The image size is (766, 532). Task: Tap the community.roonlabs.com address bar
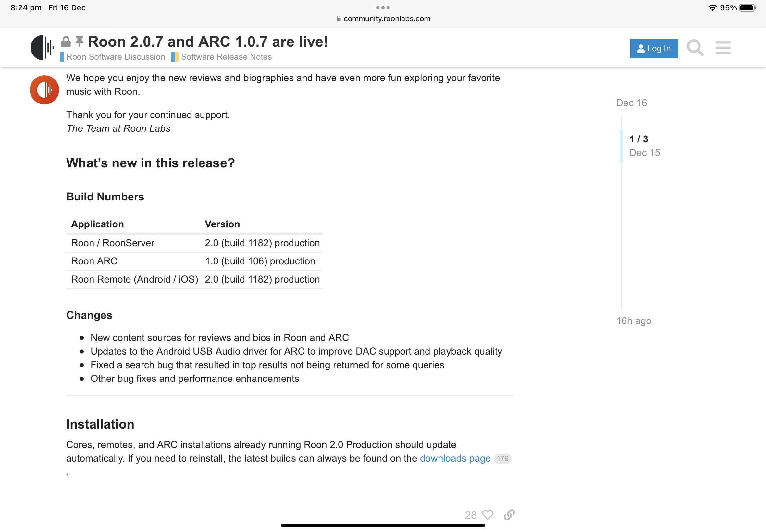383,19
